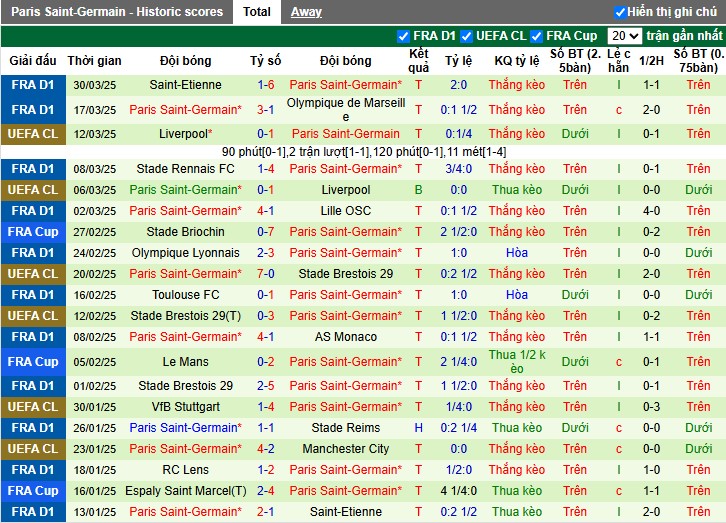Open the RC Lens team link
The height and width of the screenshot is (523, 726).
pos(185,470)
